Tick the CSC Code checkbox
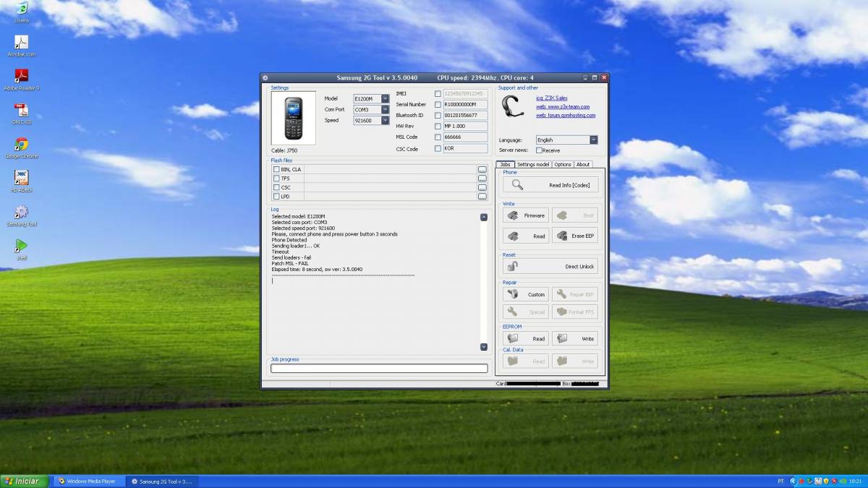Viewport: 868px width, 488px height. [x=438, y=148]
